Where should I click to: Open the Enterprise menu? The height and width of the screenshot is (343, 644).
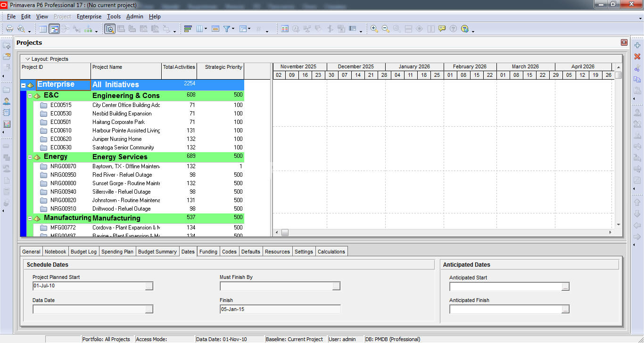pyautogui.click(x=89, y=16)
